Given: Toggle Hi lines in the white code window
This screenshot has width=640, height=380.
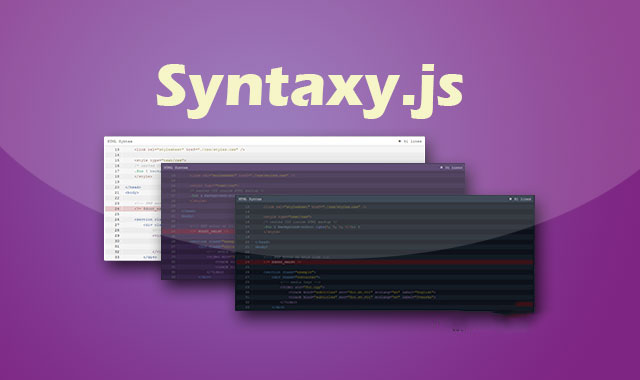Looking at the screenshot, I should (x=410, y=141).
